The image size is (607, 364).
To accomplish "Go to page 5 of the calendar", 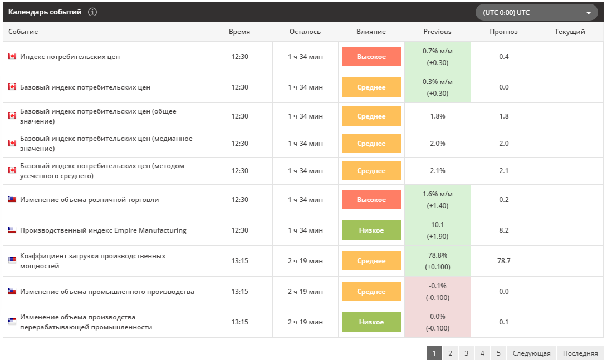I will click(498, 353).
